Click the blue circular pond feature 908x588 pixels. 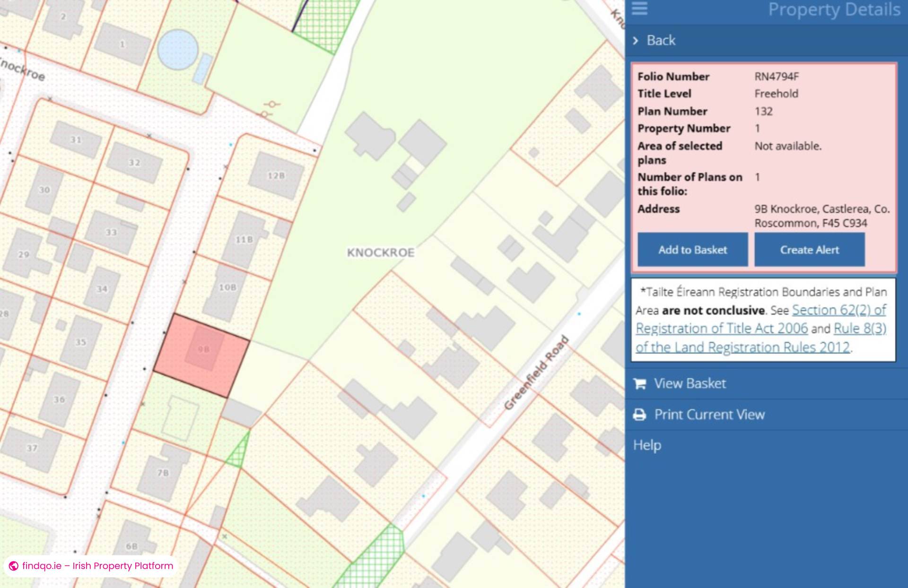coord(178,49)
